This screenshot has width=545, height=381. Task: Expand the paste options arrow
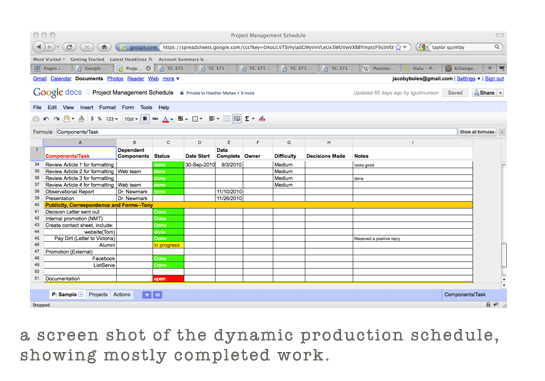pos(73,119)
